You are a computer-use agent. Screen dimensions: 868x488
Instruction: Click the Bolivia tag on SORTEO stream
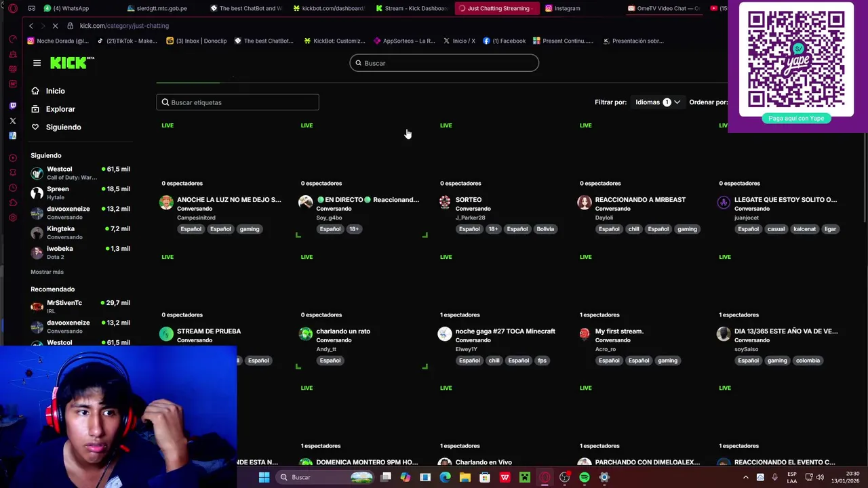pyautogui.click(x=545, y=229)
